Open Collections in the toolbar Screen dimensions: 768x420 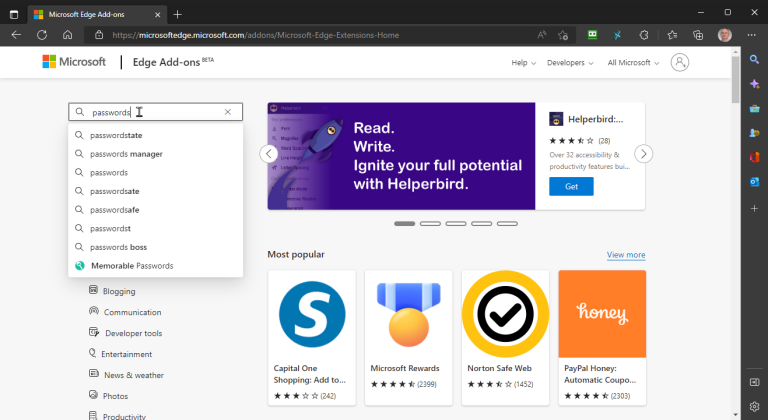pyautogui.click(x=698, y=35)
